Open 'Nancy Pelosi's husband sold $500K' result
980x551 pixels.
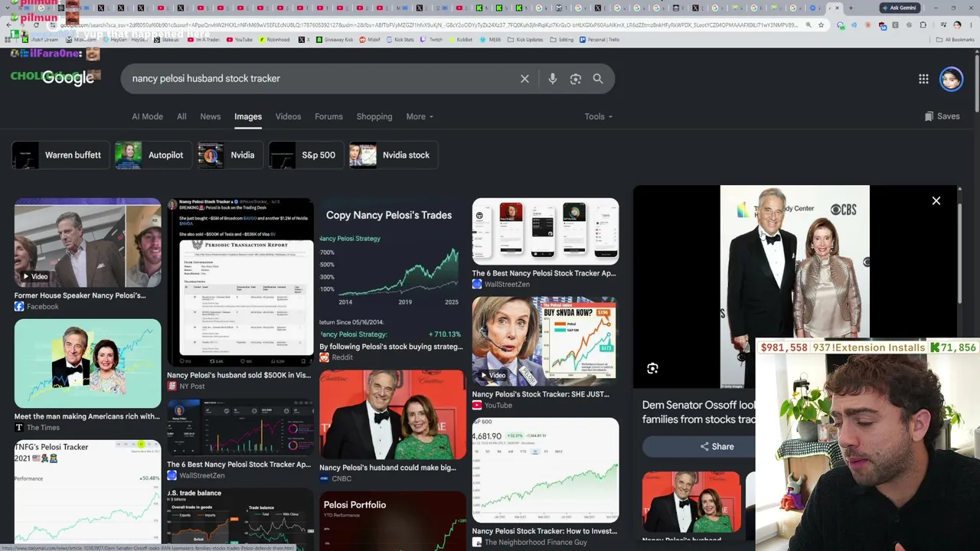coord(239,375)
